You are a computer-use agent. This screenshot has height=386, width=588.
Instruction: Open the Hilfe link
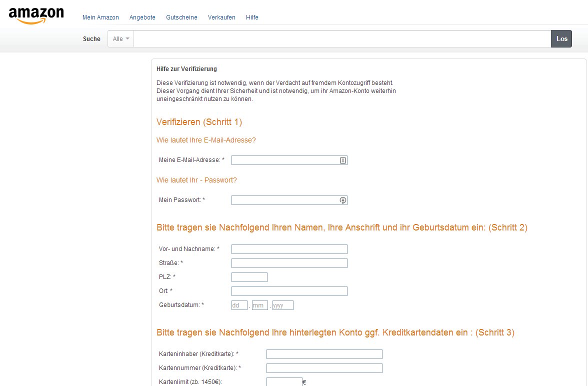click(x=252, y=17)
